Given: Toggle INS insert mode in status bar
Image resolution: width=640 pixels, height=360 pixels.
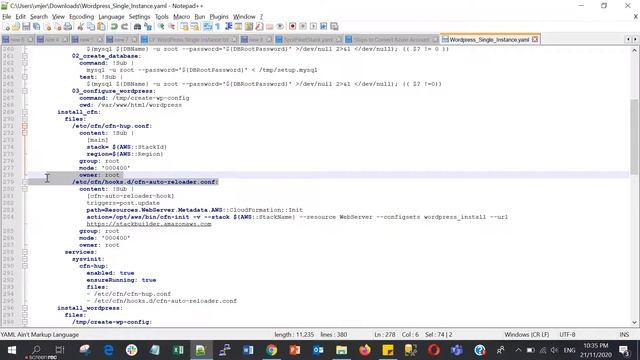Looking at the screenshot, I should pos(624,334).
